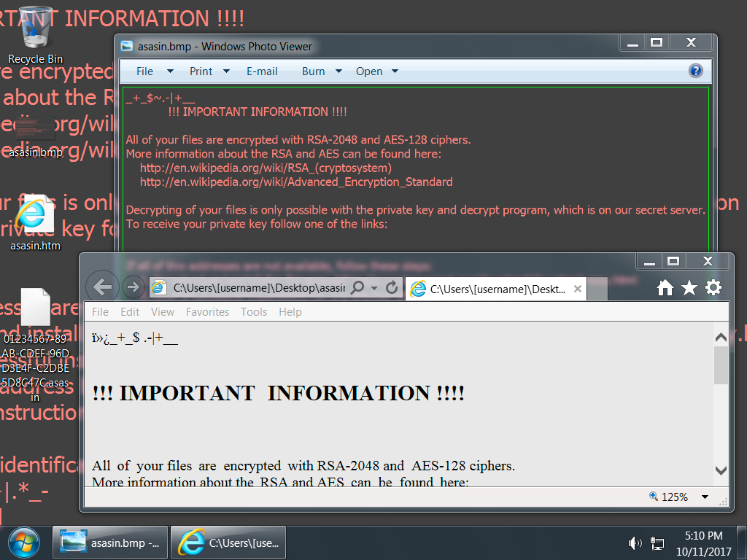Open the Favorites star in Internet Explorer
Screen dimensions: 747x560
pos(689,287)
